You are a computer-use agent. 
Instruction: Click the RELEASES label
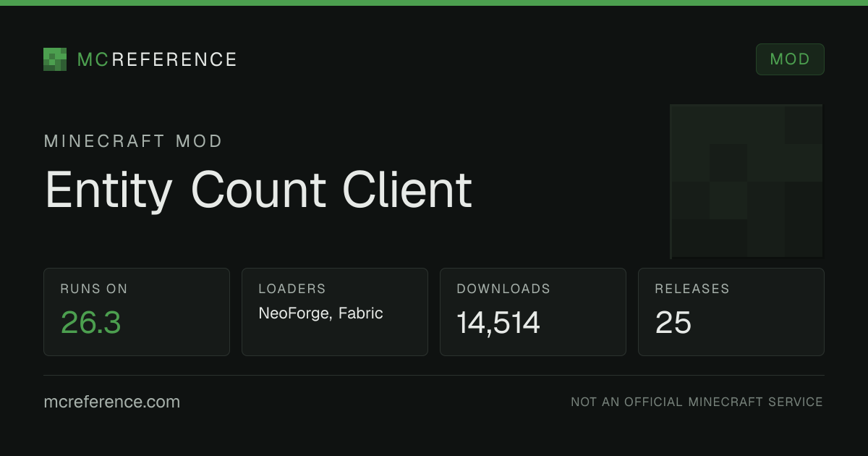pos(692,289)
